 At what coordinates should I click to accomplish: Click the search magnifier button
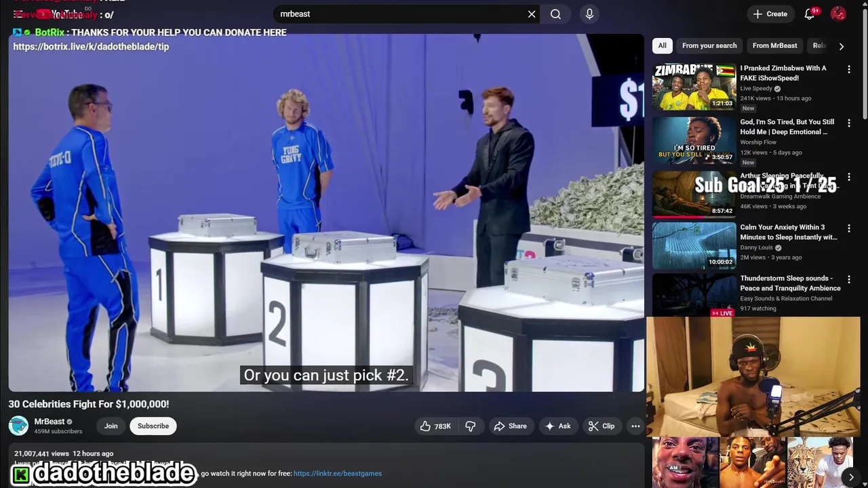[555, 14]
